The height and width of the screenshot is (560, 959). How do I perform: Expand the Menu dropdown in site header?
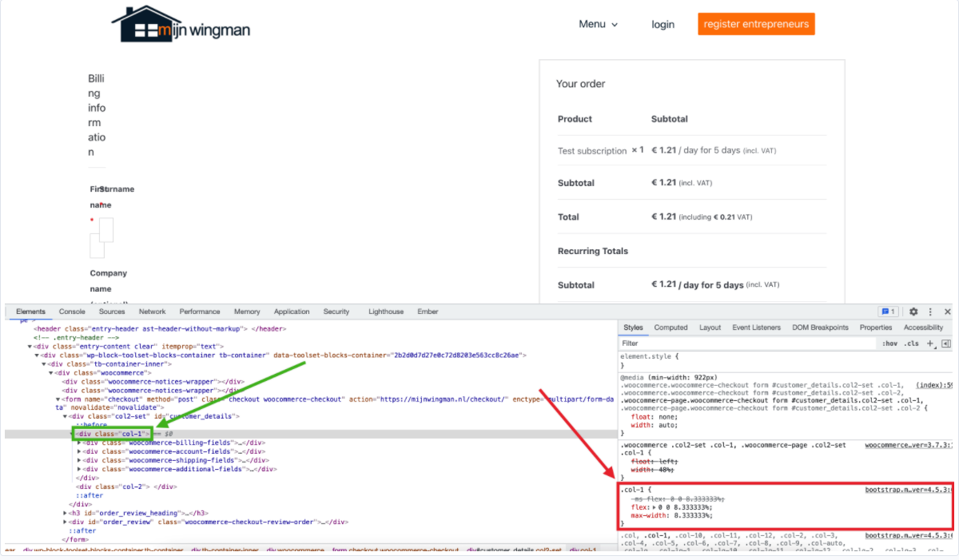coord(599,24)
